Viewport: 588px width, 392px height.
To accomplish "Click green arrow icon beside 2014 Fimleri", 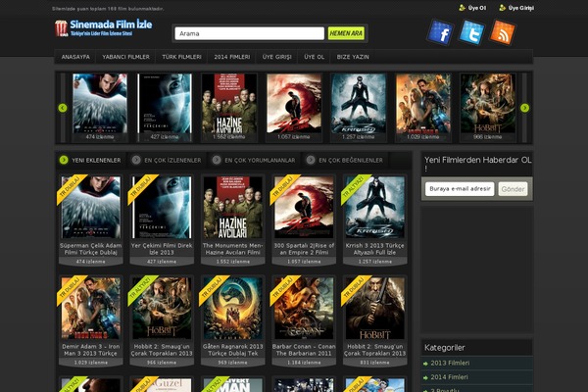I will click(425, 377).
